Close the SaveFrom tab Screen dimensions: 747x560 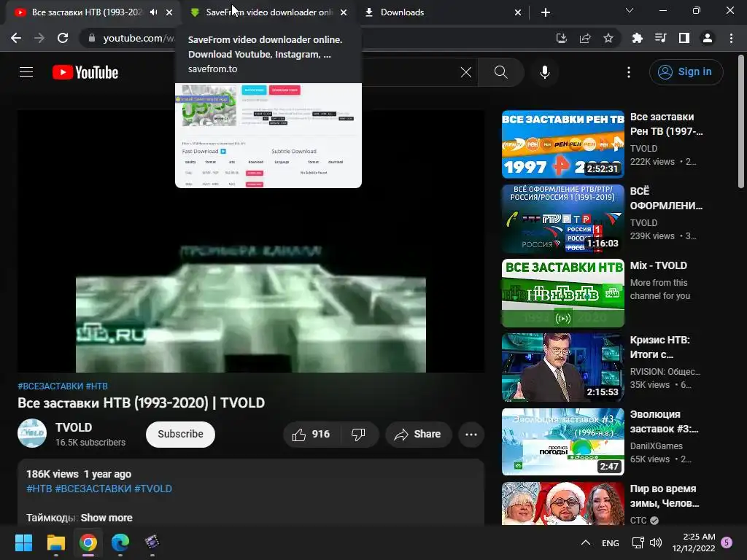(344, 12)
